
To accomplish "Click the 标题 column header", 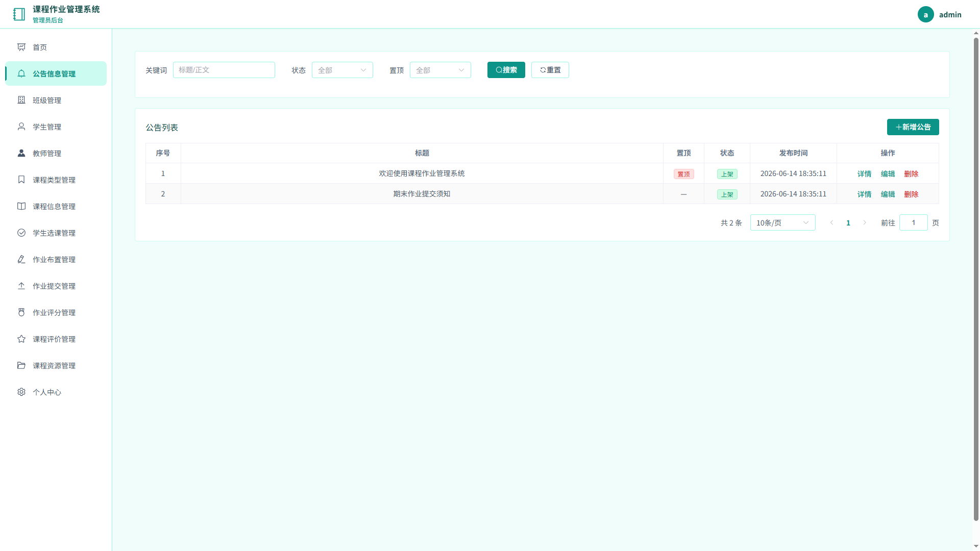I will pyautogui.click(x=422, y=153).
